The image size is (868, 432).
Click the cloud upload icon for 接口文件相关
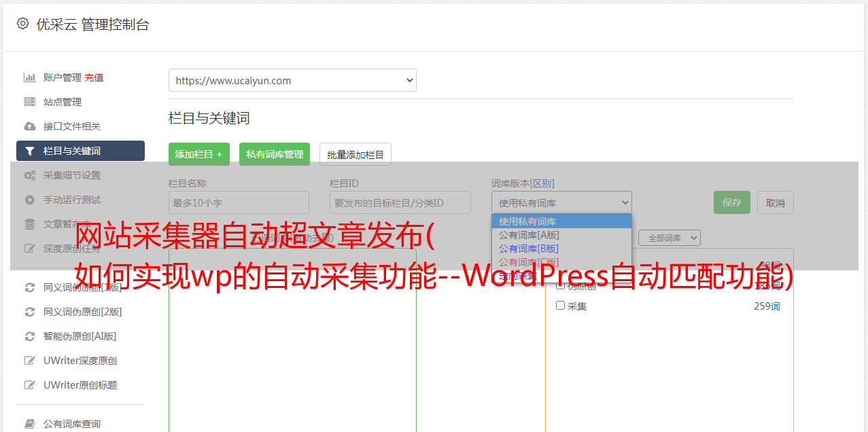click(x=29, y=126)
